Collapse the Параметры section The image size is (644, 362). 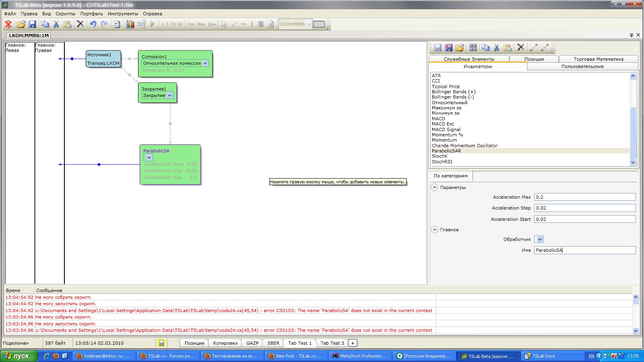(435, 187)
